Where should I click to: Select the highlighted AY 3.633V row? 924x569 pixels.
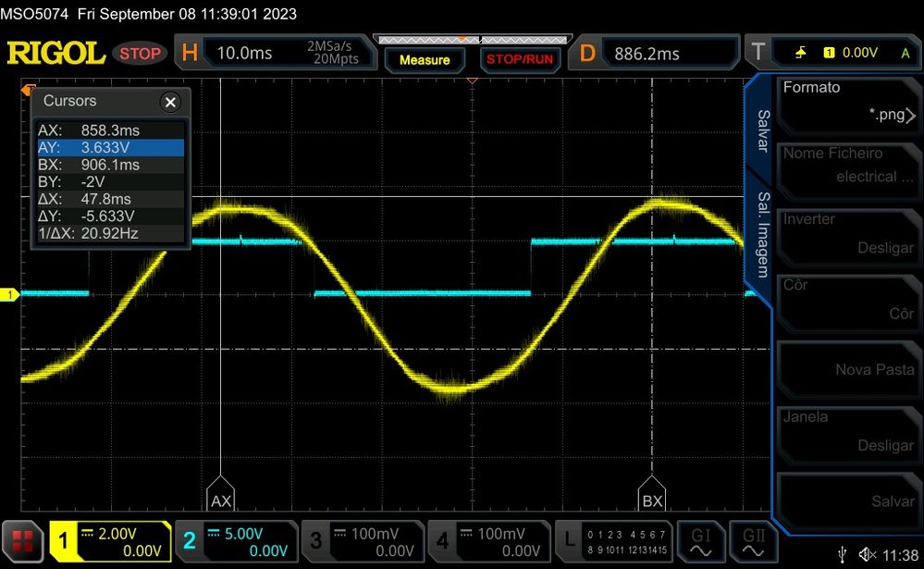tap(111, 147)
